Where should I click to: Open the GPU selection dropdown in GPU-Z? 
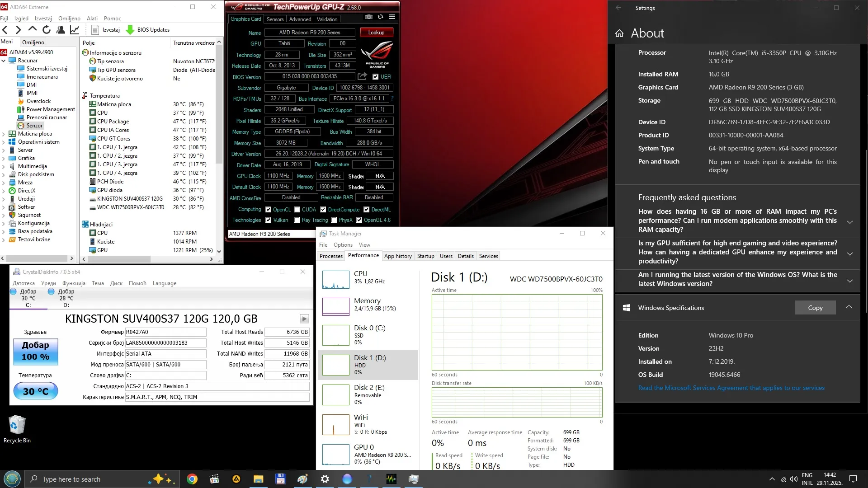coord(271,234)
